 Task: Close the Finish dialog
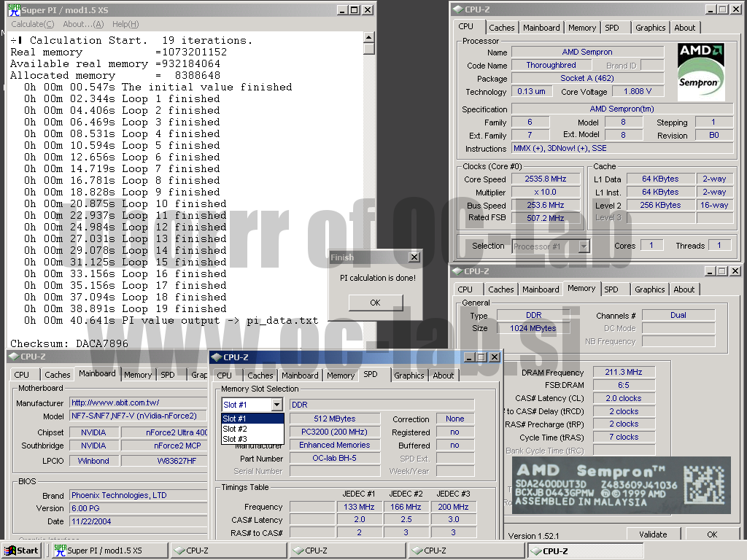coord(414,257)
